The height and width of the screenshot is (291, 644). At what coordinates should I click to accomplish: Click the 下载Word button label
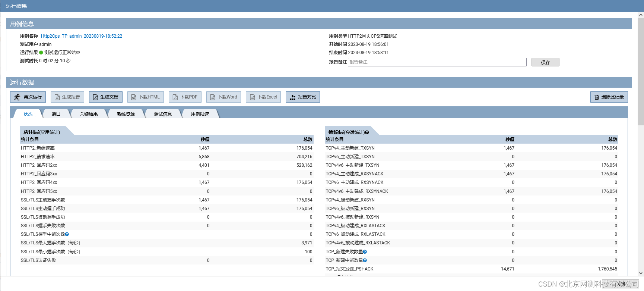click(227, 97)
